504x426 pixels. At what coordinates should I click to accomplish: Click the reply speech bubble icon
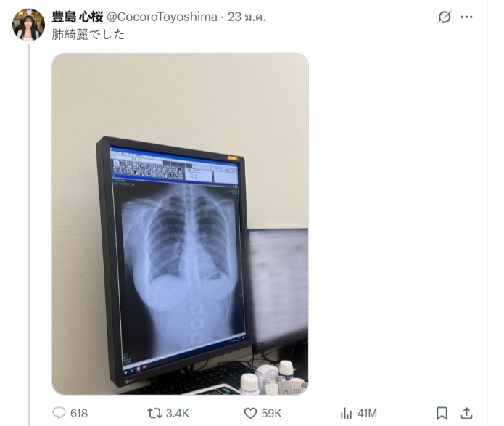pyautogui.click(x=59, y=413)
